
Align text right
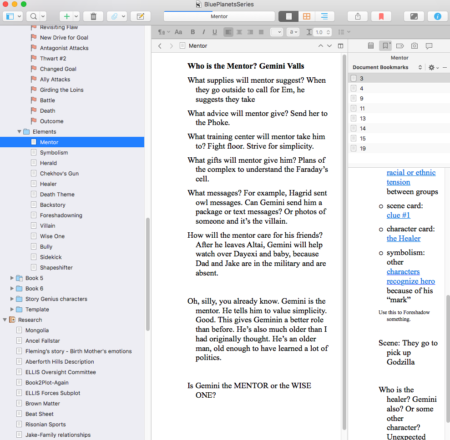(x=250, y=32)
